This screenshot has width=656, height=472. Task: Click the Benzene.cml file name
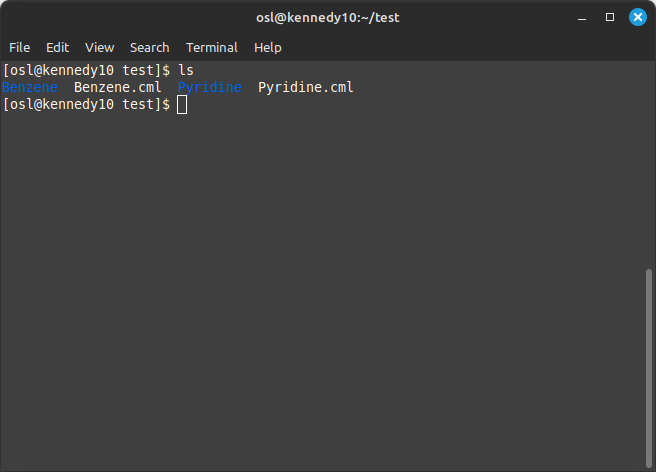click(x=118, y=87)
